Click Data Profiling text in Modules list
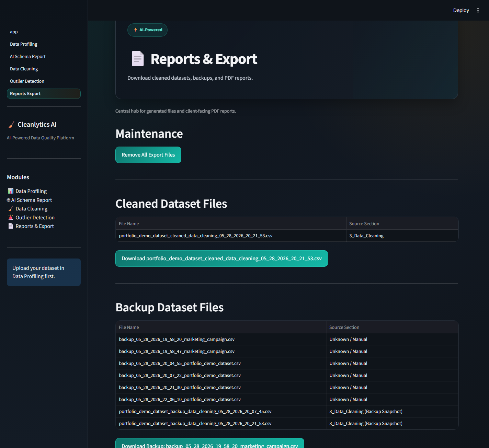This screenshot has width=489, height=448. (31, 191)
